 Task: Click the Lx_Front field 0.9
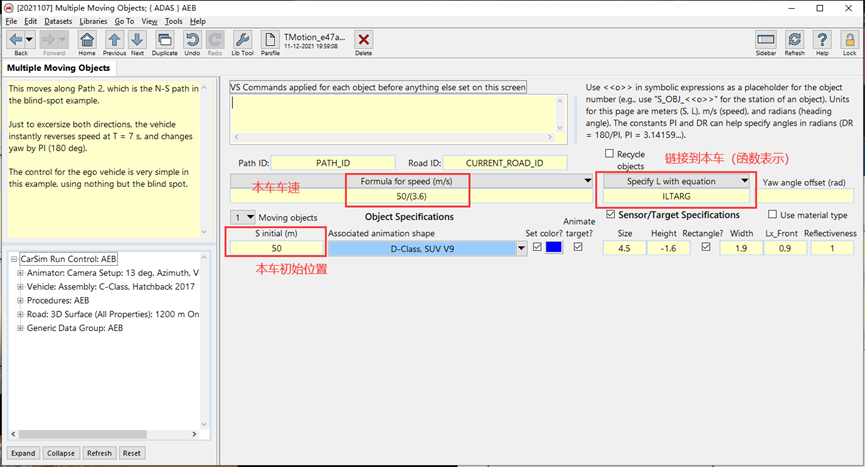[x=784, y=248]
